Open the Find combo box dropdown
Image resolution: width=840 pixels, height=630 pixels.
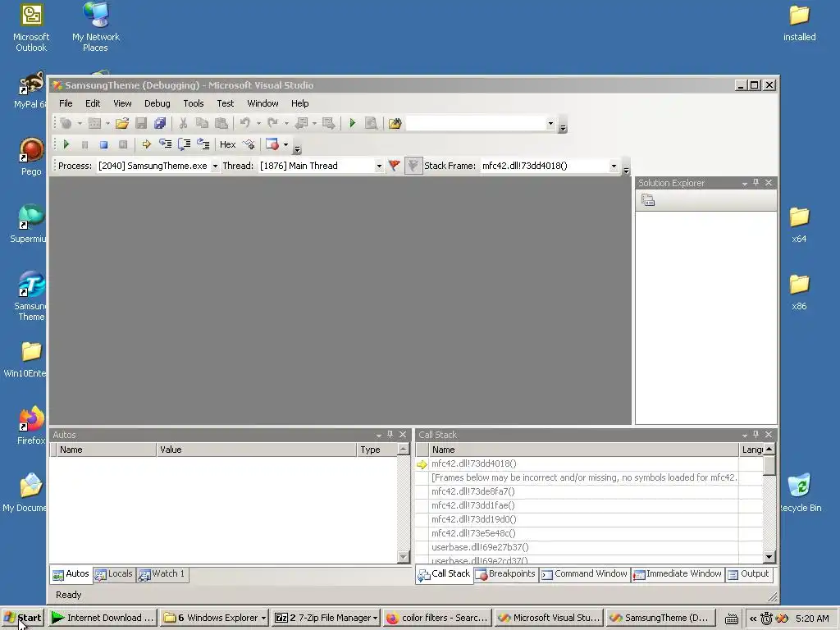(550, 124)
